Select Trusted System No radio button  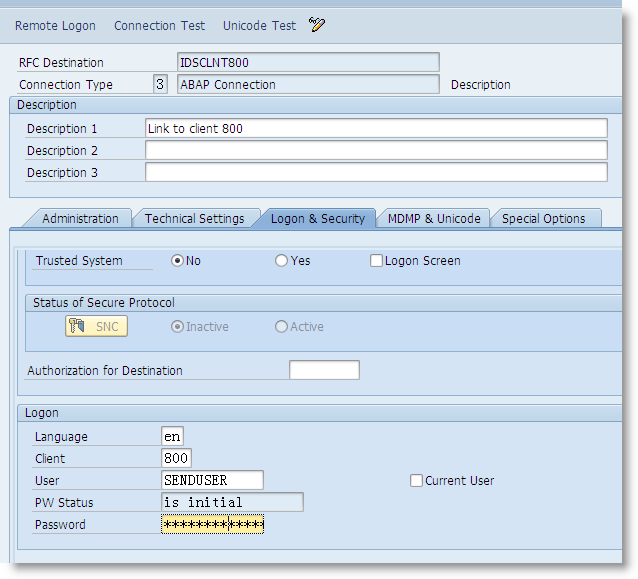177,260
